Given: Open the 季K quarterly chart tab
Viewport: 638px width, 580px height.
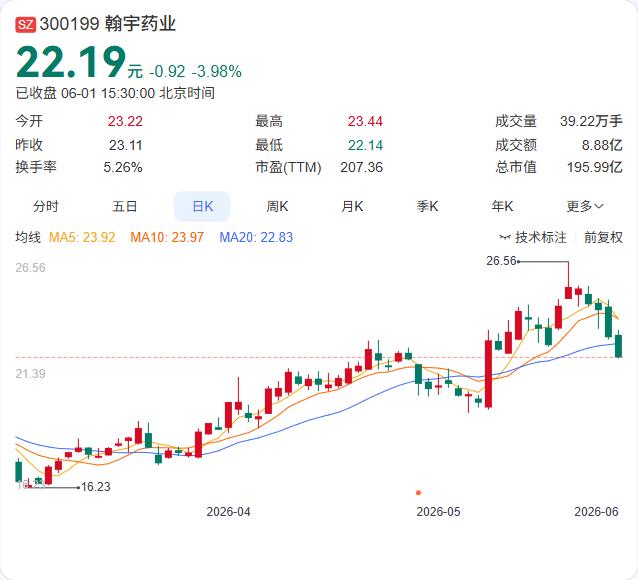Looking at the screenshot, I should (x=427, y=206).
